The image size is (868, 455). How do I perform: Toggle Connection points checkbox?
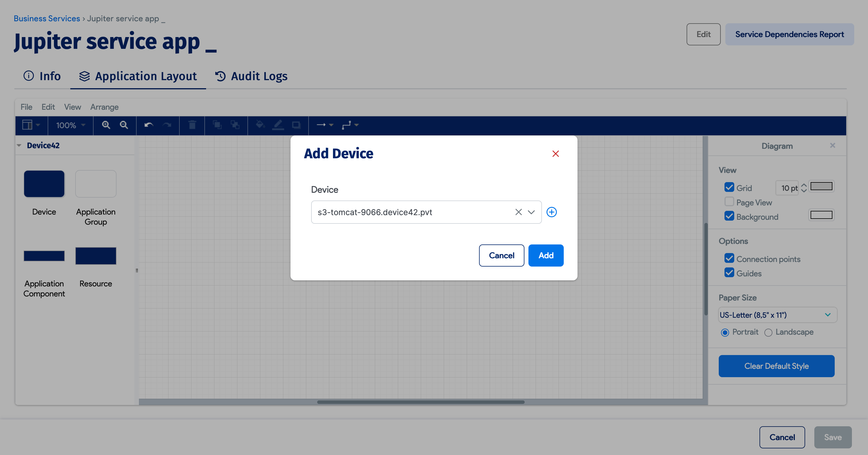(x=729, y=258)
